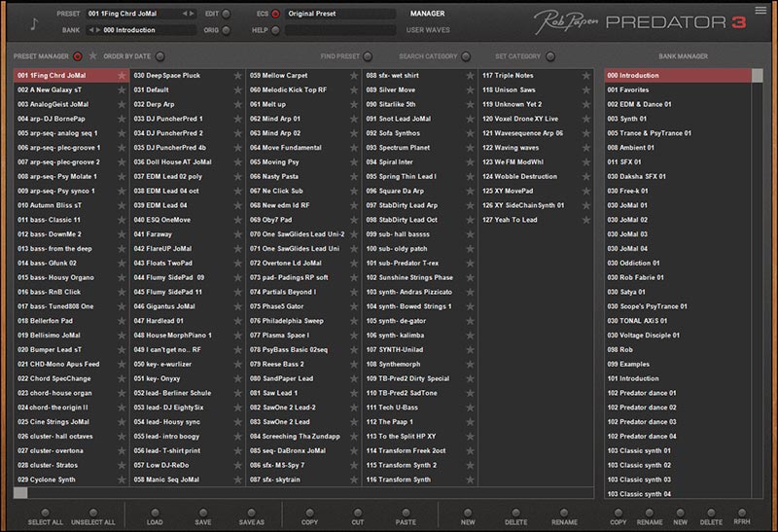Star the 116 Transform Synth preset

pyautogui.click(x=470, y=479)
